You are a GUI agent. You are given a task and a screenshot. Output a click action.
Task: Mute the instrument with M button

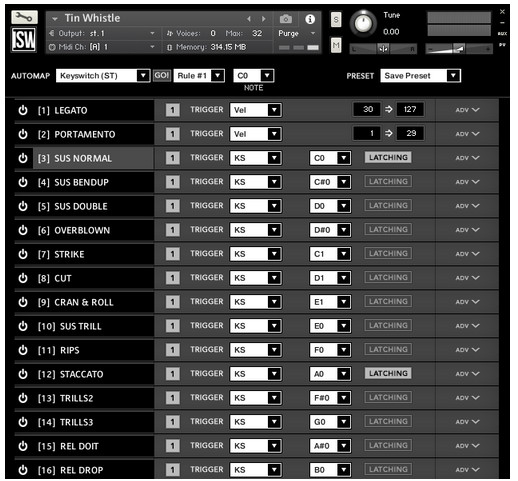coord(336,45)
